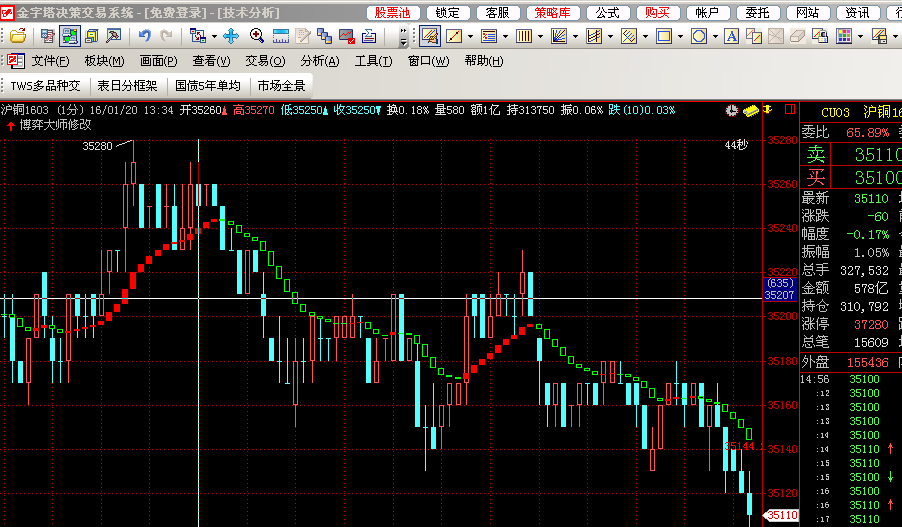
Task: Expand the toolbar overflow chevron
Action: pos(403,36)
